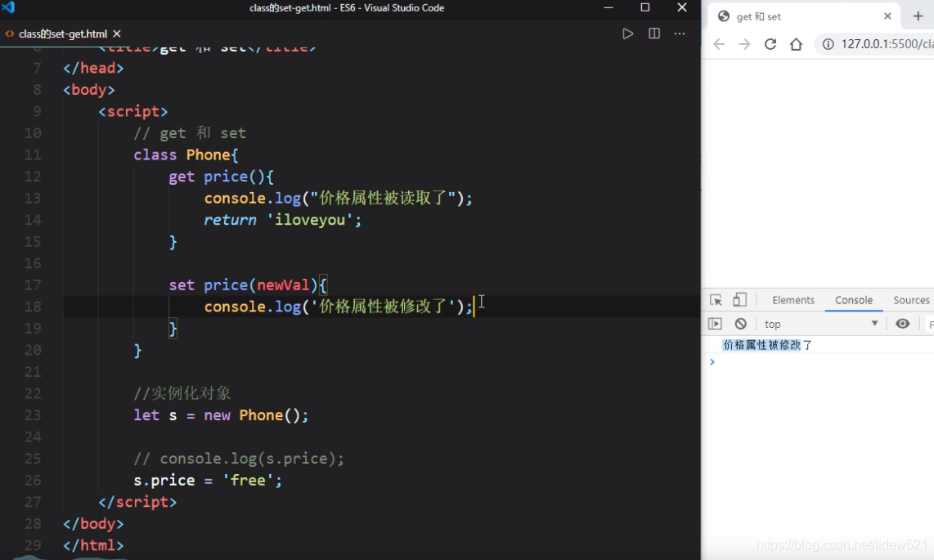Split the editor with the split icon
This screenshot has height=560, width=934.
click(654, 34)
